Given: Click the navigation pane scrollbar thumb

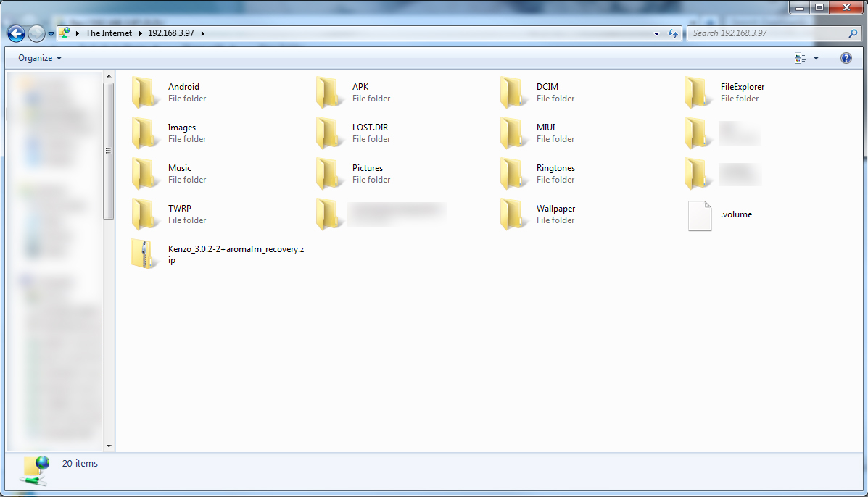Looking at the screenshot, I should click(109, 151).
